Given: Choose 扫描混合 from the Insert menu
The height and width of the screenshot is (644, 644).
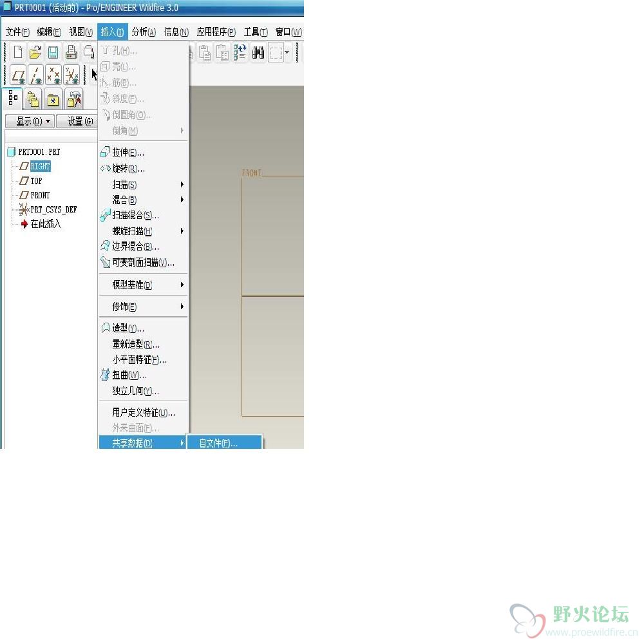Looking at the screenshot, I should click(x=143, y=215).
